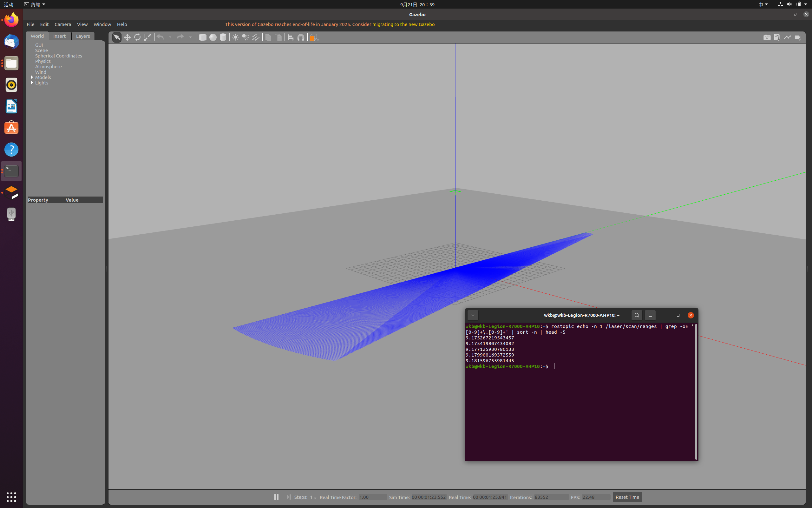Insert a cylinder shape
Screen dimensions: 812x508
[223, 37]
